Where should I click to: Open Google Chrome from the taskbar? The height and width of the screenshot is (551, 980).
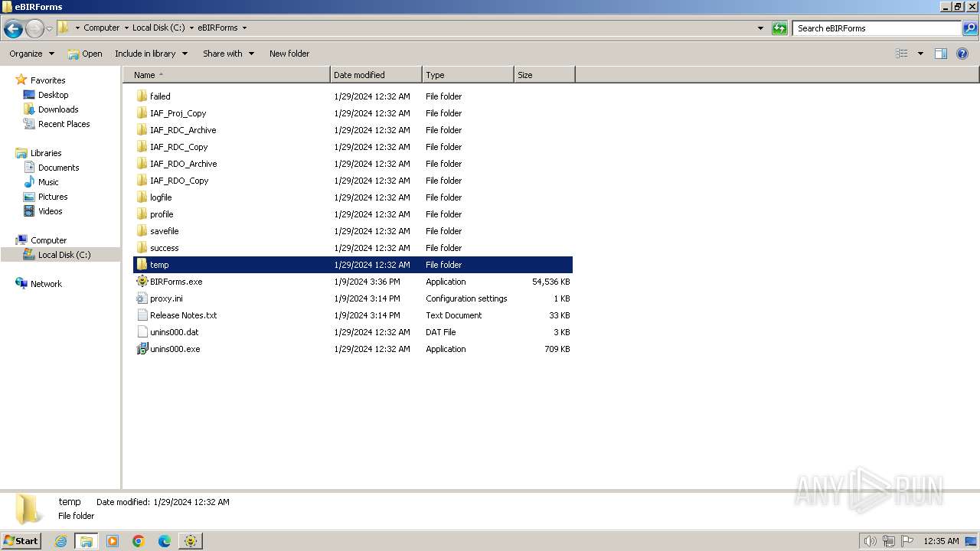(139, 541)
